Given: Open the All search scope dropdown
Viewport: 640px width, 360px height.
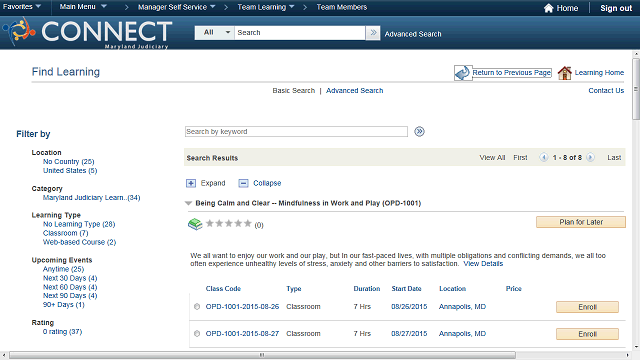Looking at the screenshot, I should [214, 33].
